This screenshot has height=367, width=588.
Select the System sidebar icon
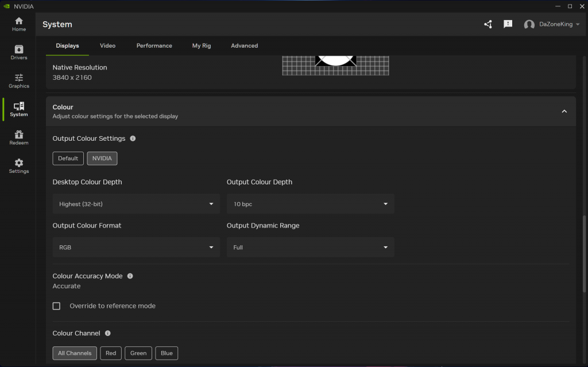(19, 109)
